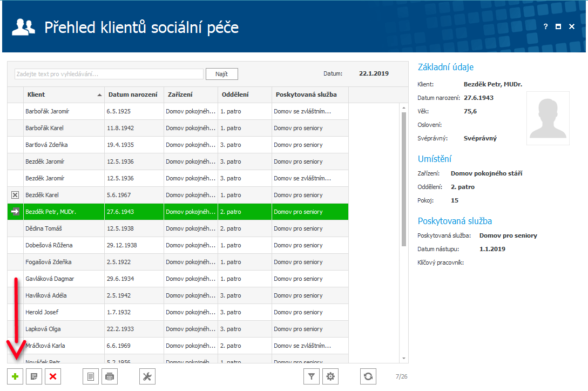Click the Klient column sort arrow
Image resolution: width=588 pixels, height=391 pixels.
99,95
